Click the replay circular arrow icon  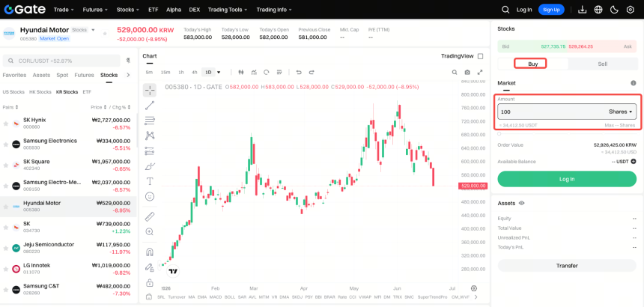(266, 72)
